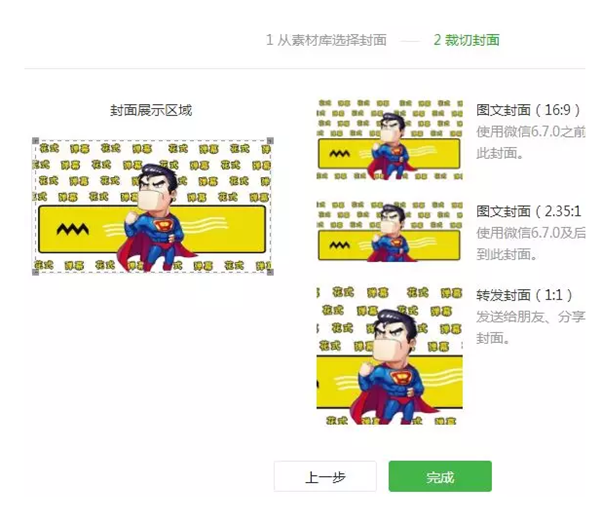The image size is (600, 523).
Task: Confirm crop with green 完成 button
Action: (x=440, y=476)
